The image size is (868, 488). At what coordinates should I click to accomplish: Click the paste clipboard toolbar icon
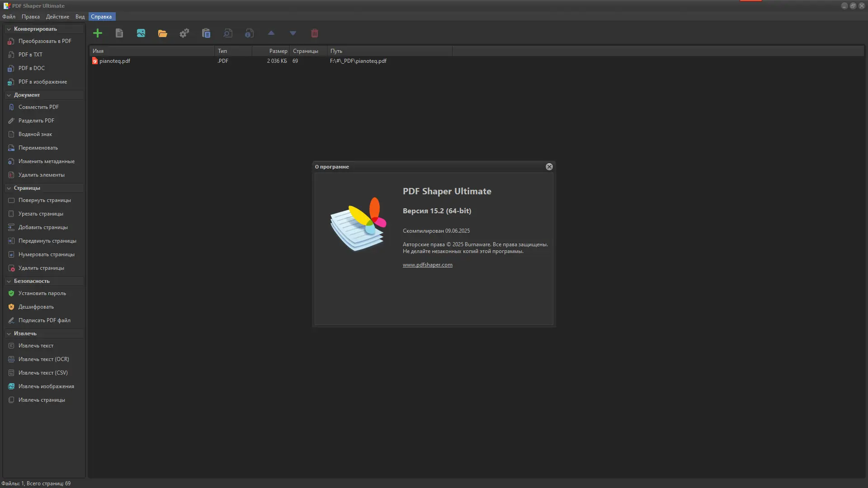coord(206,33)
